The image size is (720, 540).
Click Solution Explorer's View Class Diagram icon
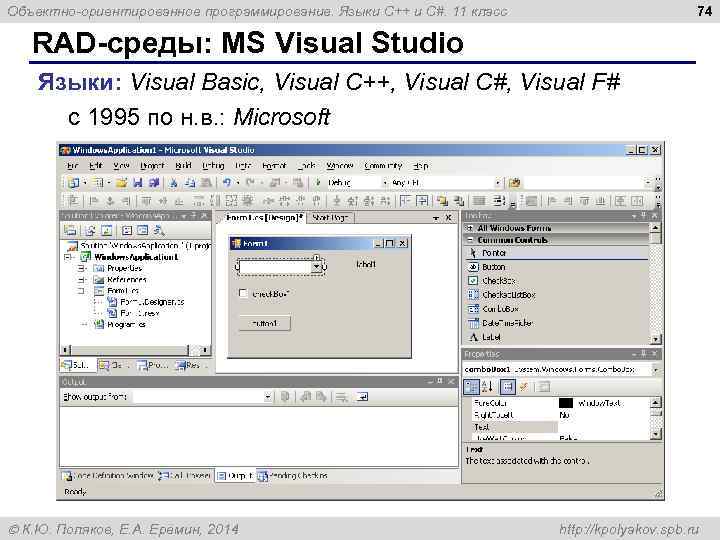point(159,231)
